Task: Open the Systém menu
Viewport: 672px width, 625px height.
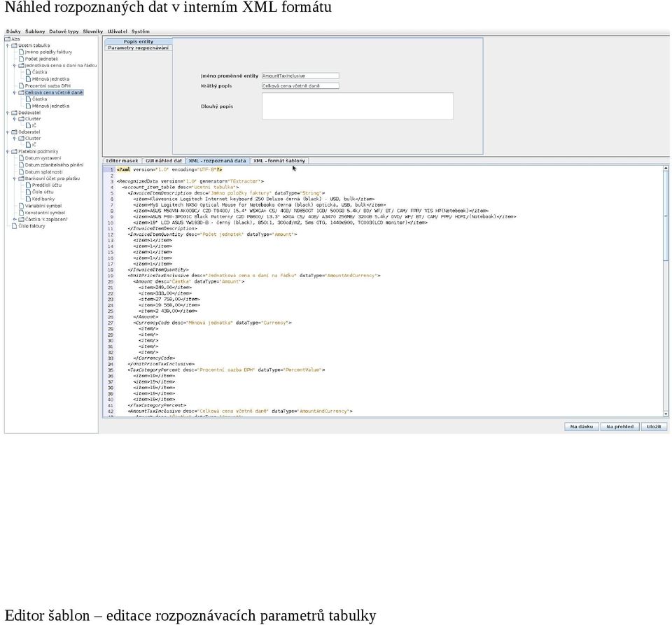Action: (x=141, y=31)
